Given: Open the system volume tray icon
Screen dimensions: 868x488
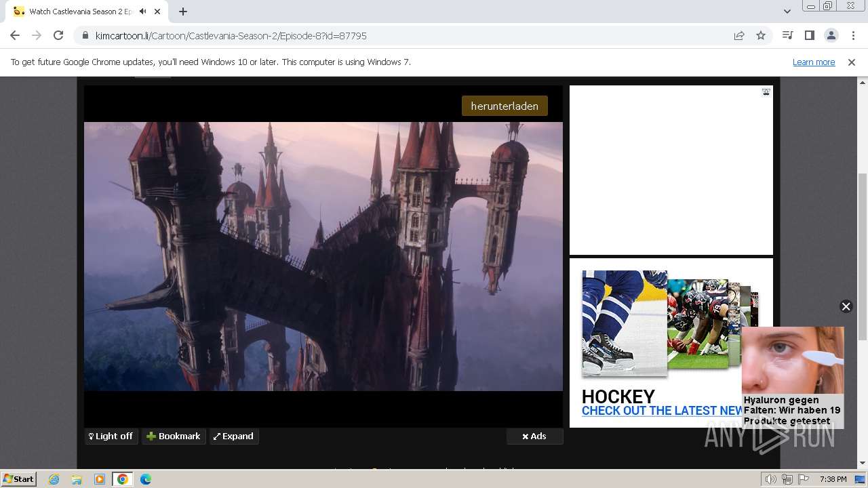Looking at the screenshot, I should [x=771, y=479].
